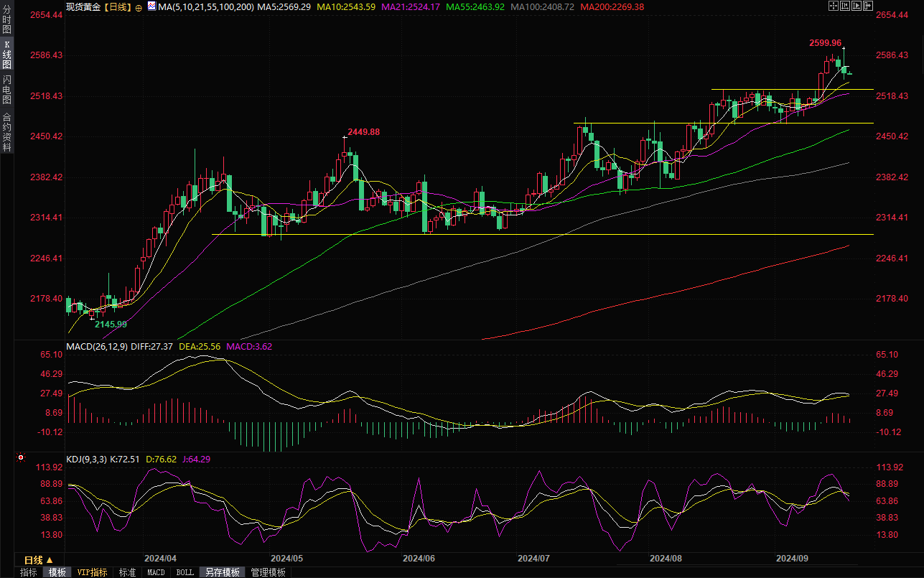Select the K线图 side tab
This screenshot has width=924, height=578.
[x=6, y=54]
